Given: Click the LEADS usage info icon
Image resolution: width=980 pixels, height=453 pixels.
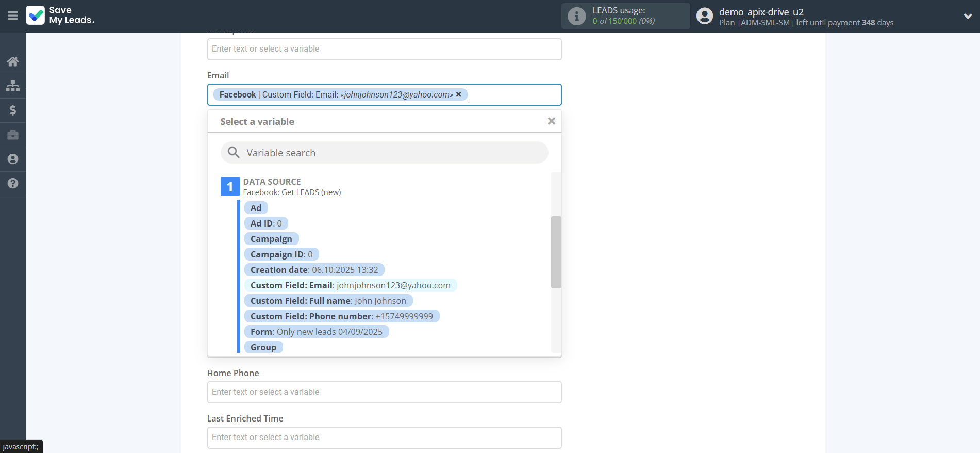Looking at the screenshot, I should [x=576, y=17].
